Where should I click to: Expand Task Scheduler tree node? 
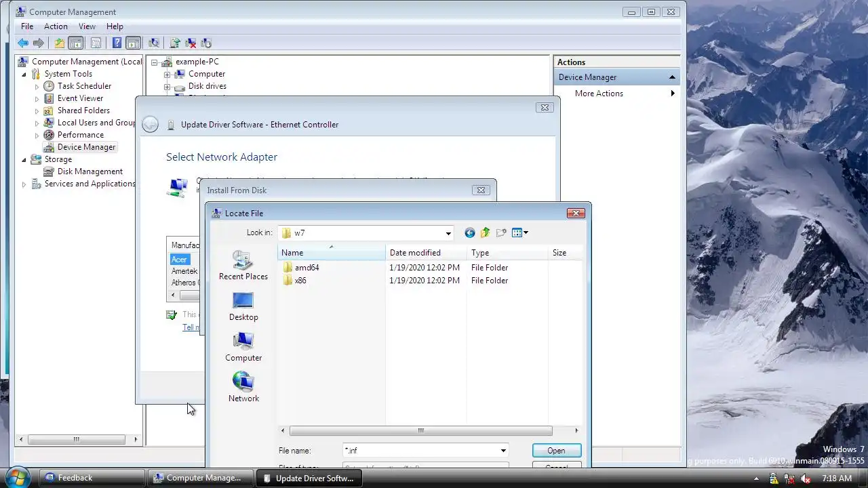coord(37,86)
